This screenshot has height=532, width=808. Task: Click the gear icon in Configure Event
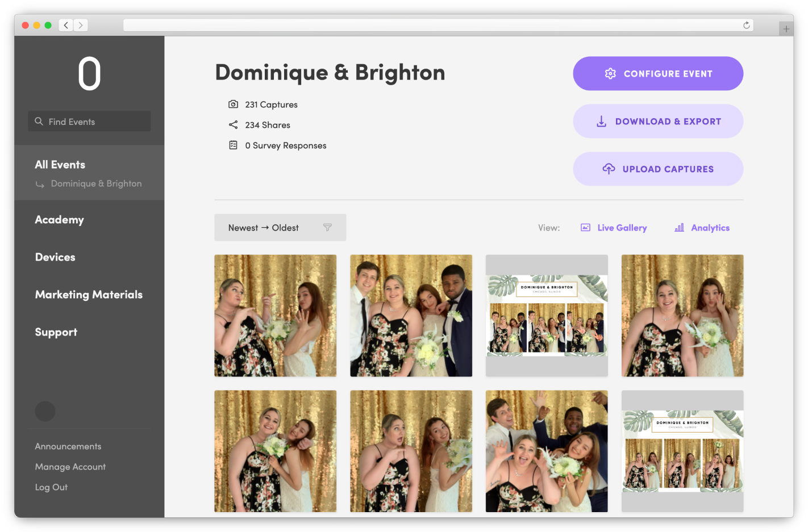610,74
